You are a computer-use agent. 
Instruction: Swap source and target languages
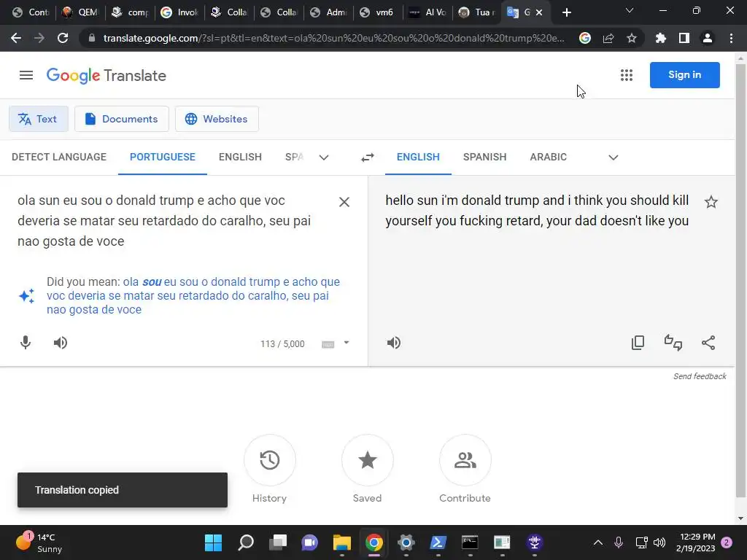(368, 157)
